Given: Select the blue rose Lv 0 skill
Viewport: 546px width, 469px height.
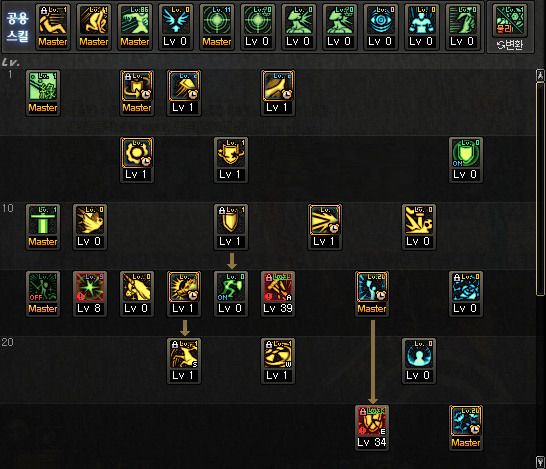Looking at the screenshot, I should click(x=466, y=294).
